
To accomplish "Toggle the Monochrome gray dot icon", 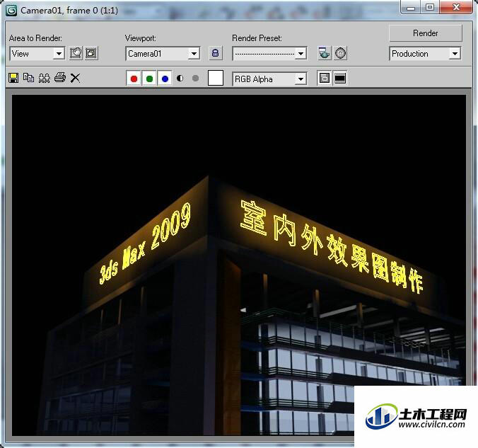I will click(x=195, y=79).
